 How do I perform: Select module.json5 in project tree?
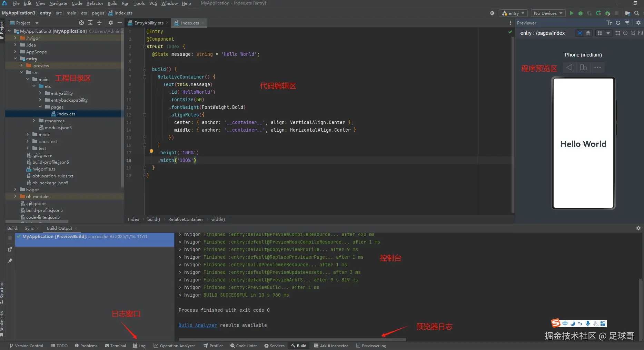(x=58, y=127)
